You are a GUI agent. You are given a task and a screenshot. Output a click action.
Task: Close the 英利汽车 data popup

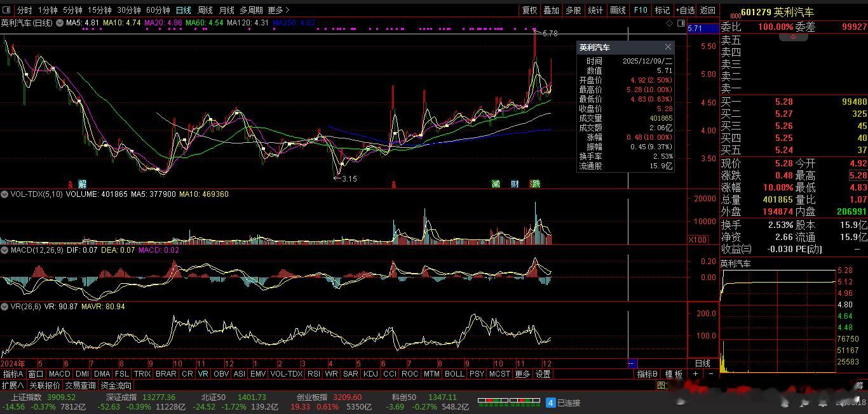pyautogui.click(x=668, y=47)
